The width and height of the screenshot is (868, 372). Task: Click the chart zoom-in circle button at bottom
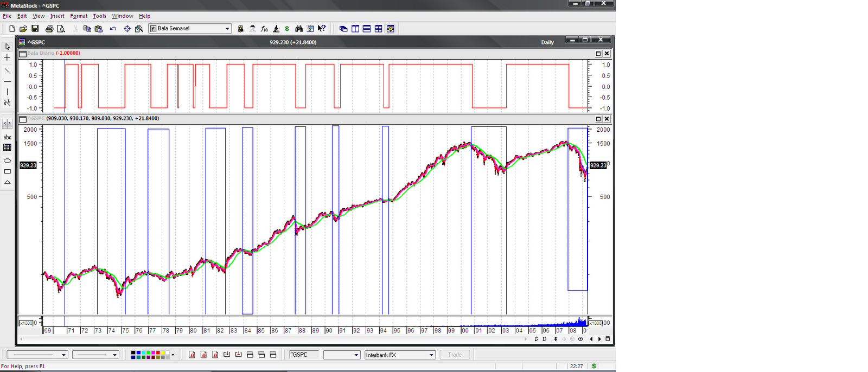(x=580, y=339)
